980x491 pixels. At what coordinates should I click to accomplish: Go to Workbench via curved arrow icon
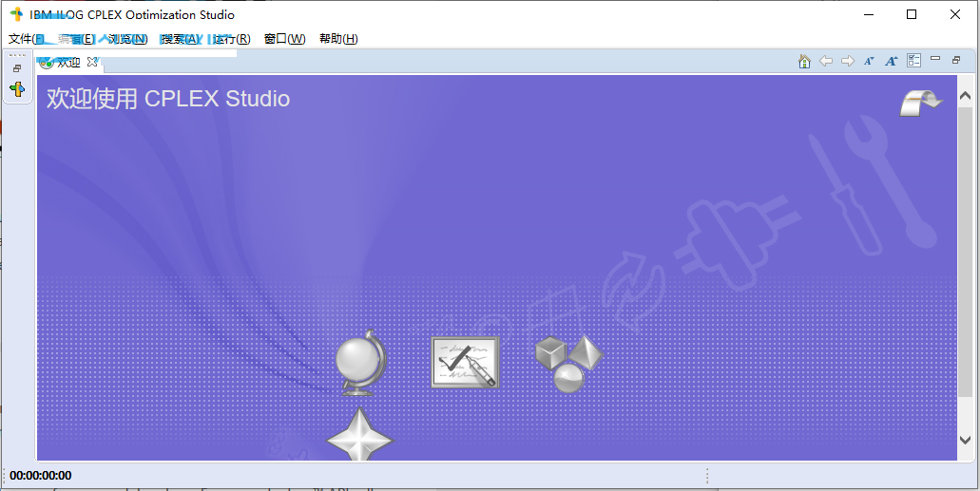point(921,104)
